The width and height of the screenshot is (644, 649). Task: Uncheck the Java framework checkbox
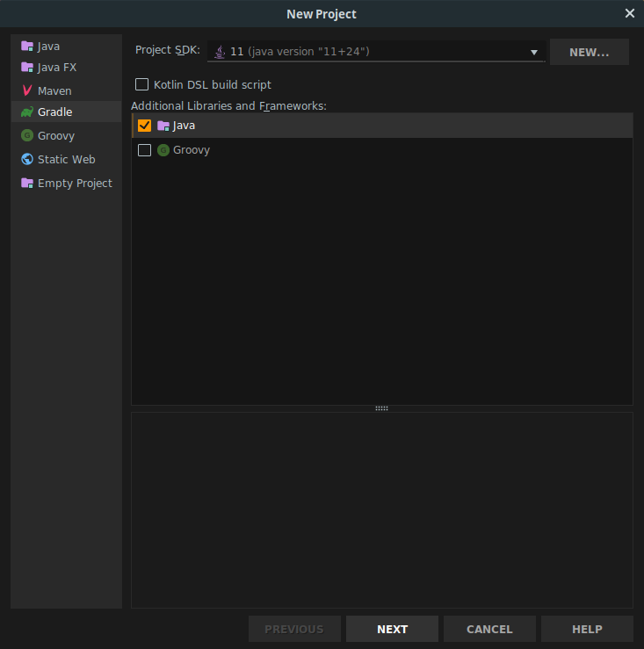coord(145,126)
